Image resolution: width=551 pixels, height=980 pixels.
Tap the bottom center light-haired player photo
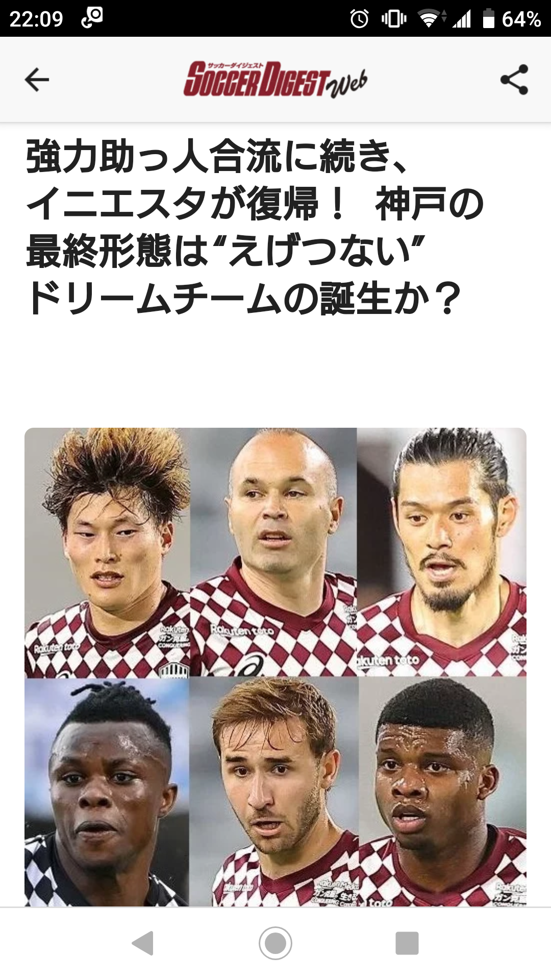click(274, 792)
